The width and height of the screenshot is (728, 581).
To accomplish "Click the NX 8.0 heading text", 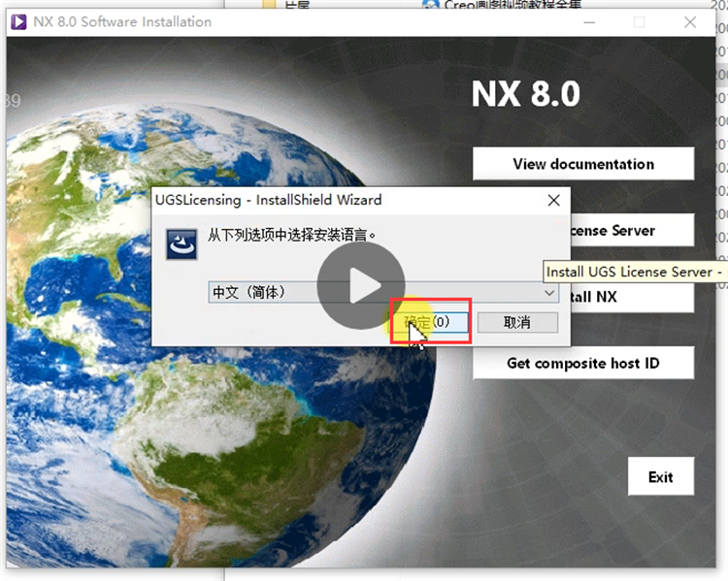I will point(526,94).
